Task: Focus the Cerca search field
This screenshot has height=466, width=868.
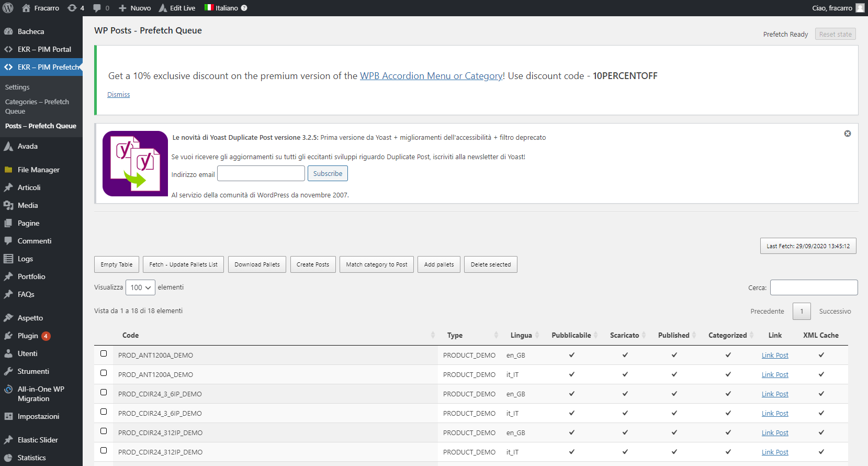Action: click(814, 287)
